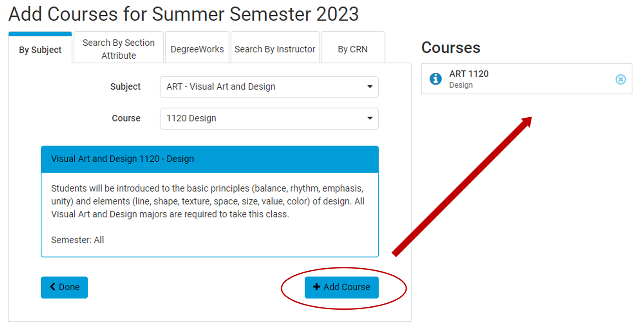Open Search By Section Attribute tab
Image resolution: width=644 pixels, height=335 pixels.
[x=119, y=49]
